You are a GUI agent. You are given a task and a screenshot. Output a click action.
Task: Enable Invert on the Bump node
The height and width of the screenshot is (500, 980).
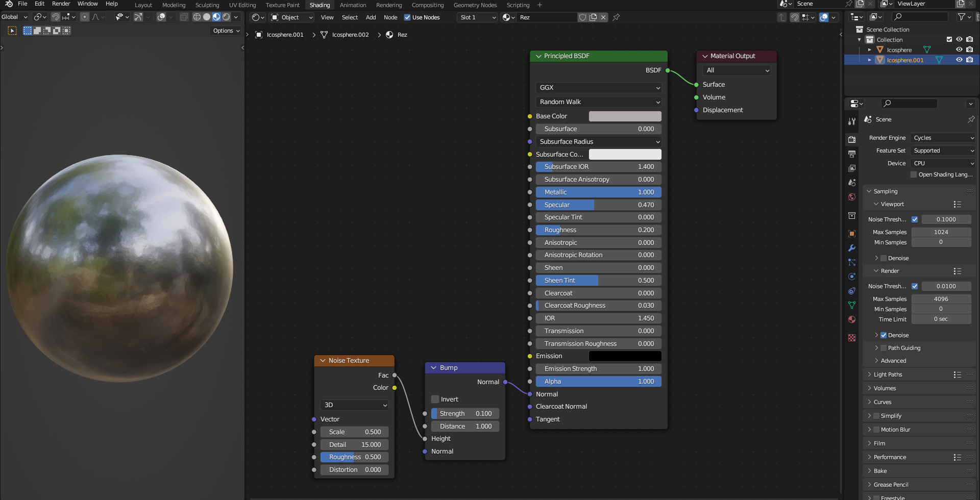pyautogui.click(x=435, y=399)
